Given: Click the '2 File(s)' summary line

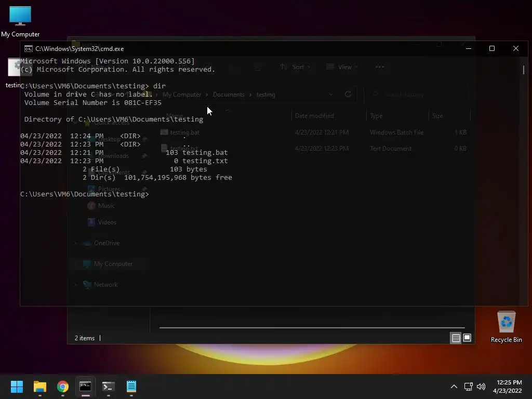Looking at the screenshot, I should pyautogui.click(x=144, y=169).
